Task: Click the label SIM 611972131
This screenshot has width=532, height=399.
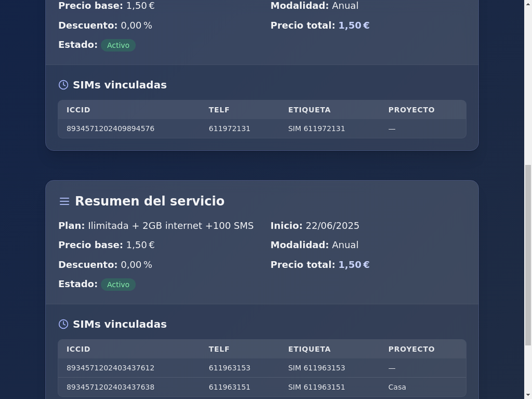Action: tap(316, 129)
